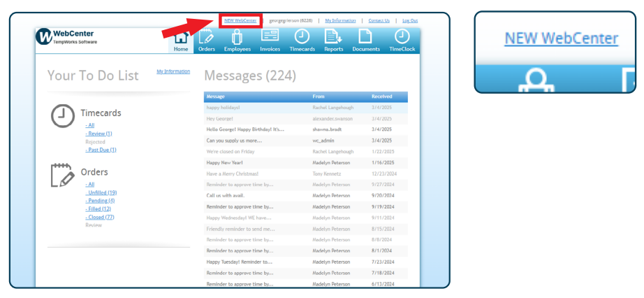Click the 9/11/2024 received date

(x=383, y=218)
